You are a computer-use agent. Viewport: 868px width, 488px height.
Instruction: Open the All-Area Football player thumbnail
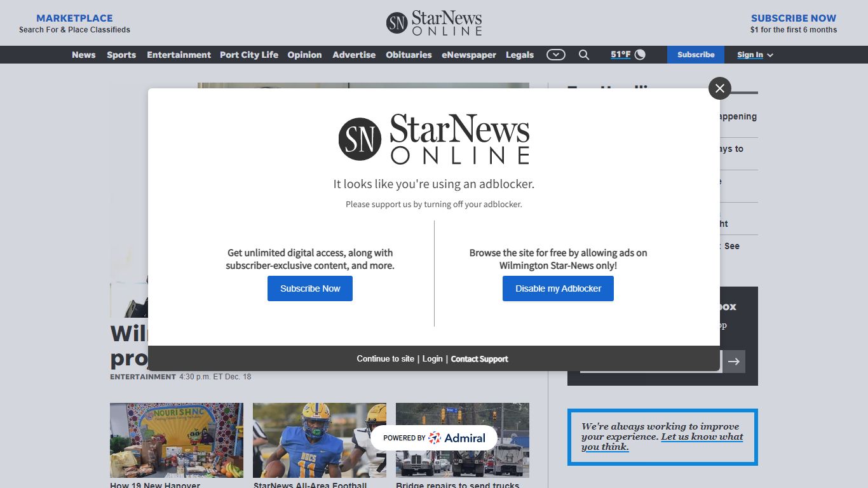(x=320, y=440)
